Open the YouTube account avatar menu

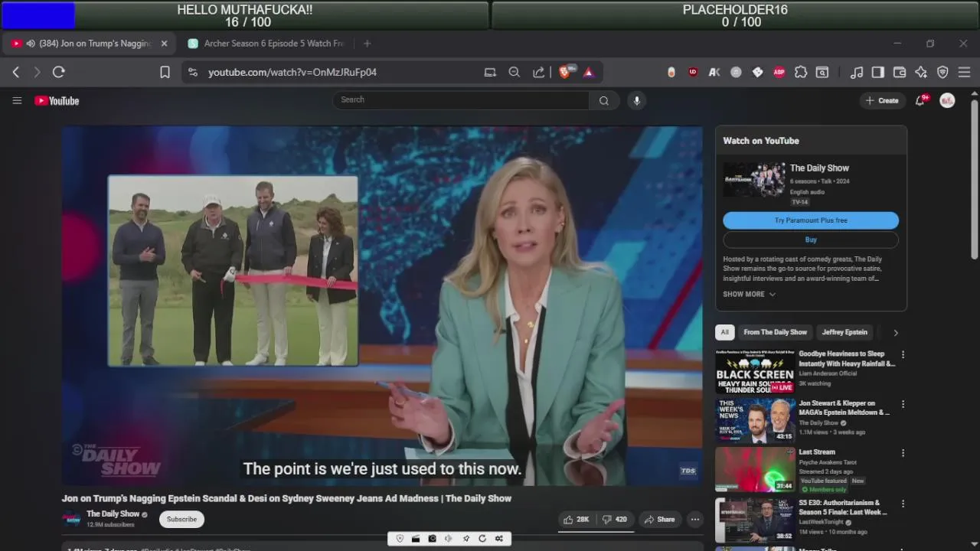(x=947, y=100)
